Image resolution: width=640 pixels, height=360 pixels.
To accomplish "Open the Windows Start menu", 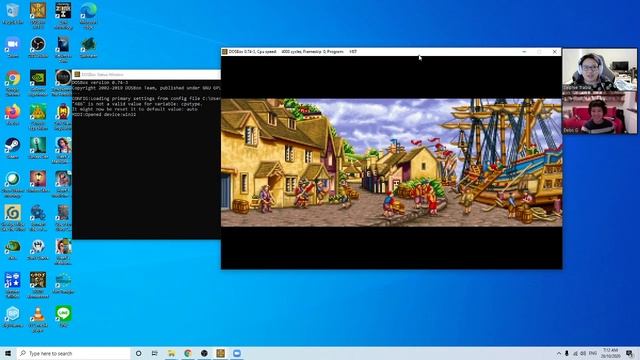I will coord(8,353).
